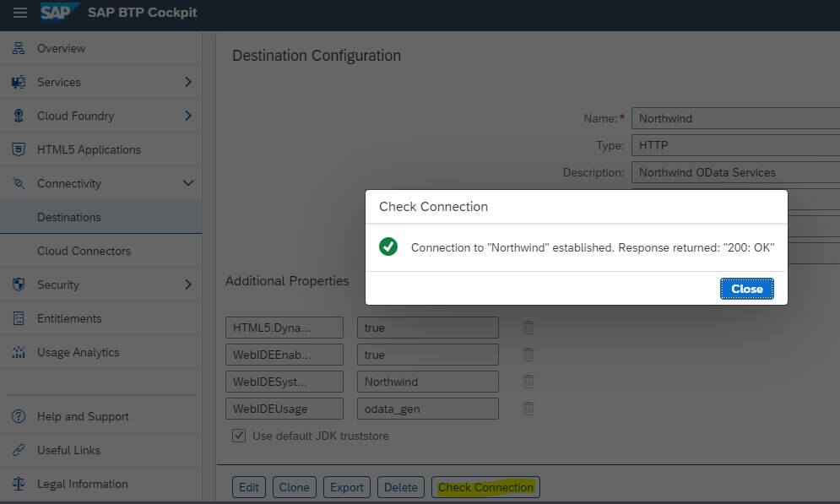Open the Overview menu item

tap(100, 48)
